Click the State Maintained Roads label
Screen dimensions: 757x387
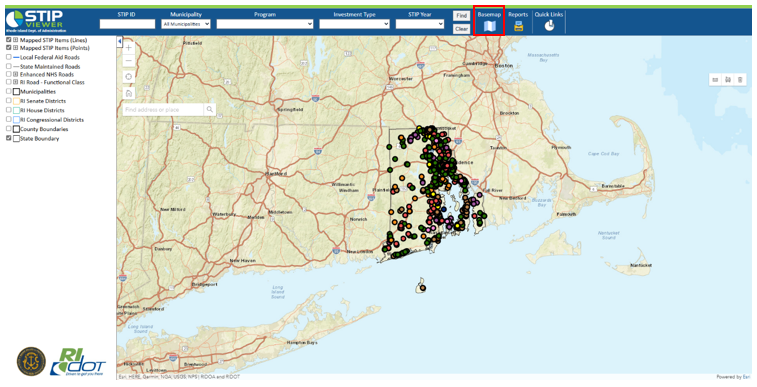coord(50,67)
